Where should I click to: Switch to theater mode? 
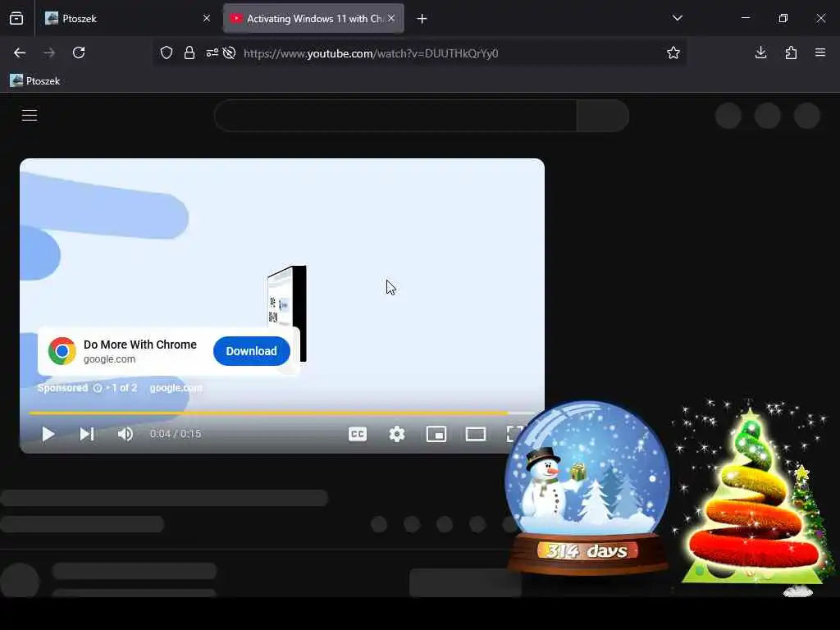coord(476,434)
